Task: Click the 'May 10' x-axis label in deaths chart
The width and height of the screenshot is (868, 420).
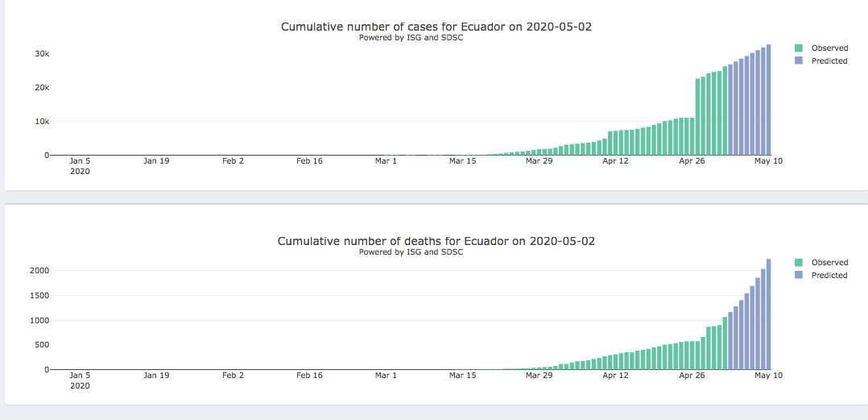Action: 768,376
